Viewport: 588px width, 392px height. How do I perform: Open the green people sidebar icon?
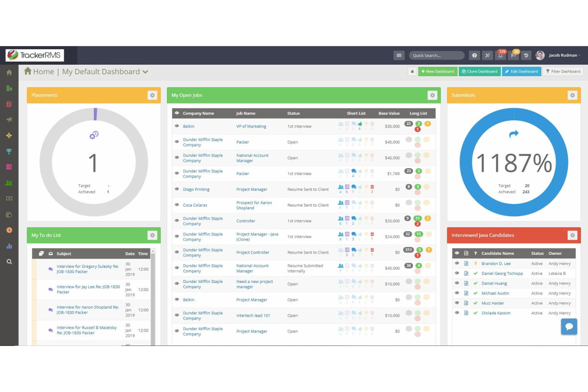click(x=9, y=183)
